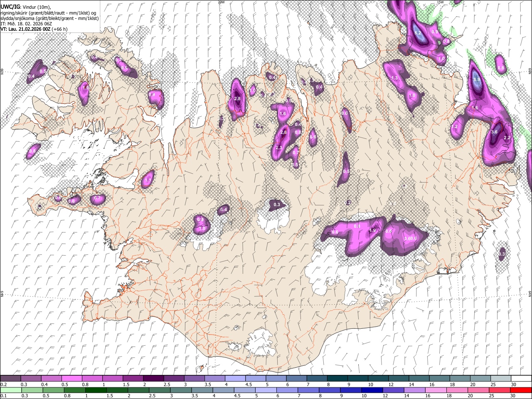Click the rigning/skúrir legend description line
532x399 pixels.
[48, 12]
